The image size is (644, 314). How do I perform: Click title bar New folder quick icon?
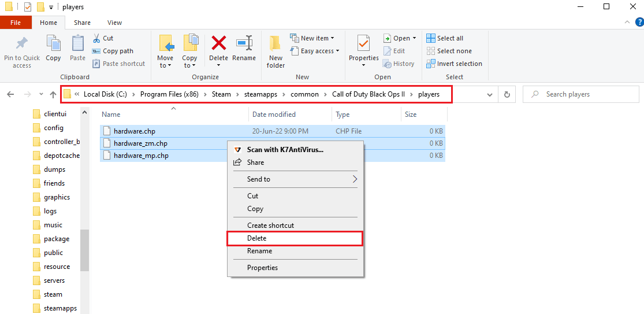coord(40,7)
